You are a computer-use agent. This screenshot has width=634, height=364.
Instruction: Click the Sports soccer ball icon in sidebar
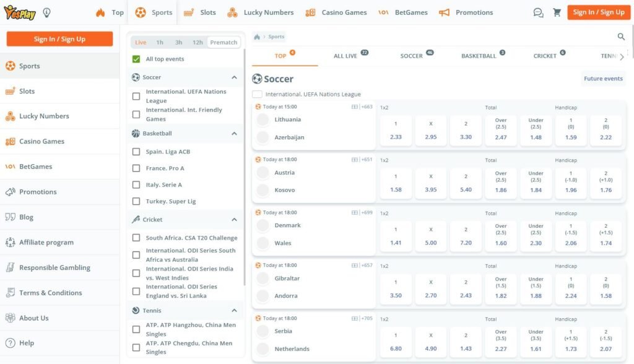pyautogui.click(x=11, y=66)
